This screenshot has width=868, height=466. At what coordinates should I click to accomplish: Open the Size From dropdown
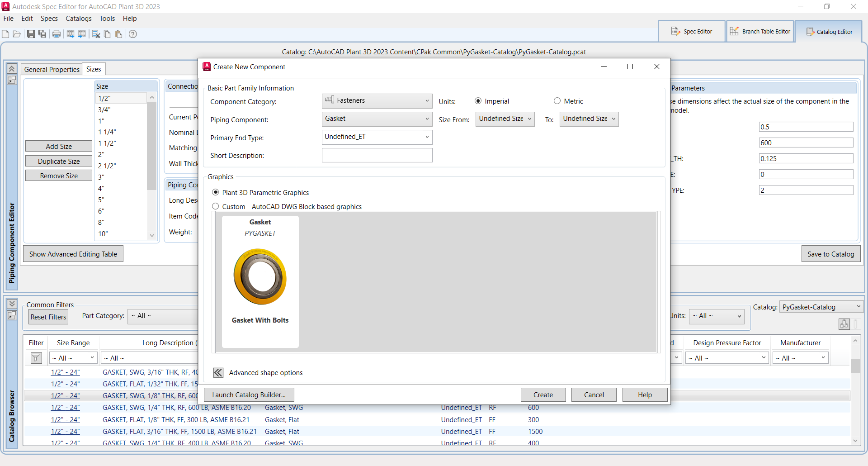tap(505, 119)
